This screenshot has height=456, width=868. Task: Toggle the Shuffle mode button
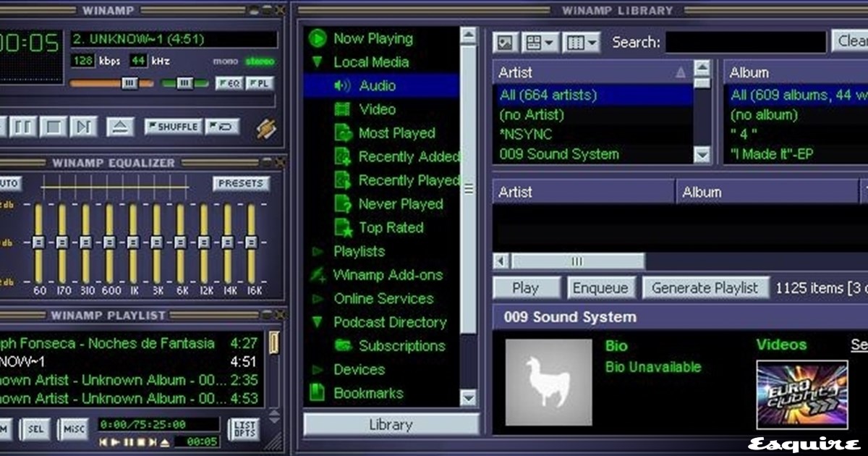coord(173,127)
